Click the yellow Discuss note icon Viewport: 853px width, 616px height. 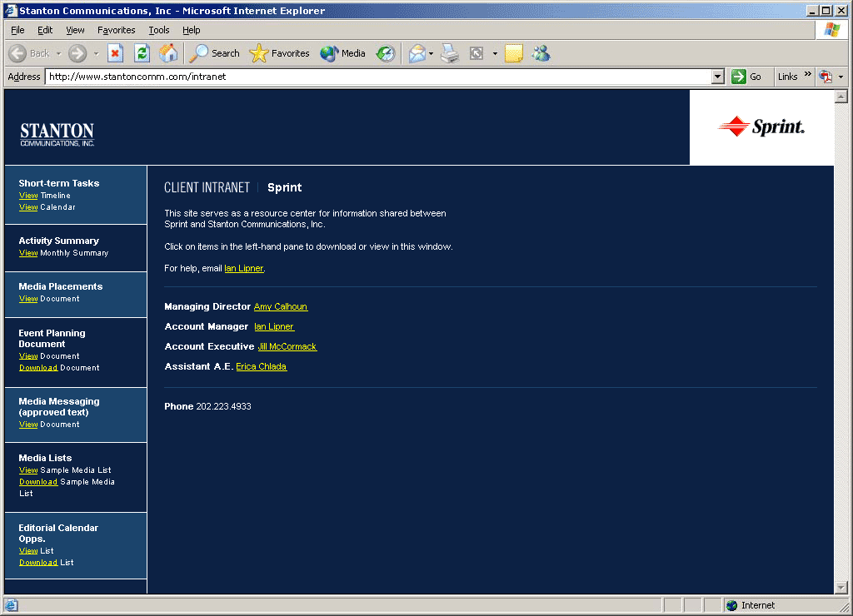coord(514,53)
